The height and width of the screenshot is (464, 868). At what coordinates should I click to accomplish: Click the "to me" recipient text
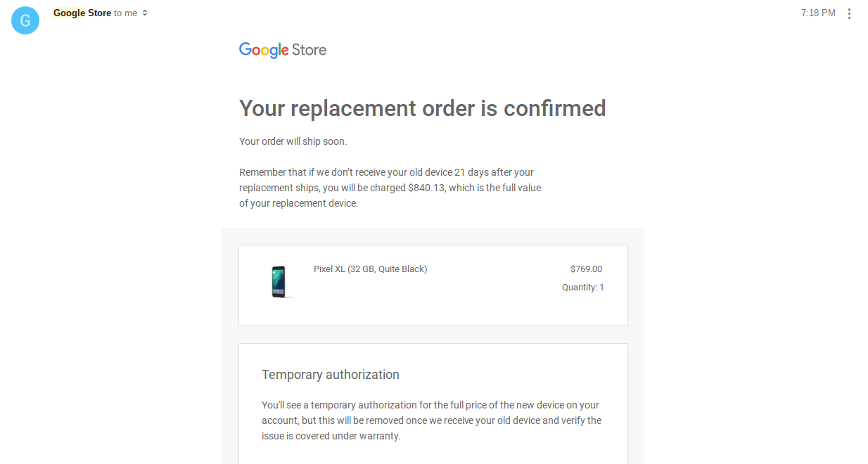click(x=125, y=13)
